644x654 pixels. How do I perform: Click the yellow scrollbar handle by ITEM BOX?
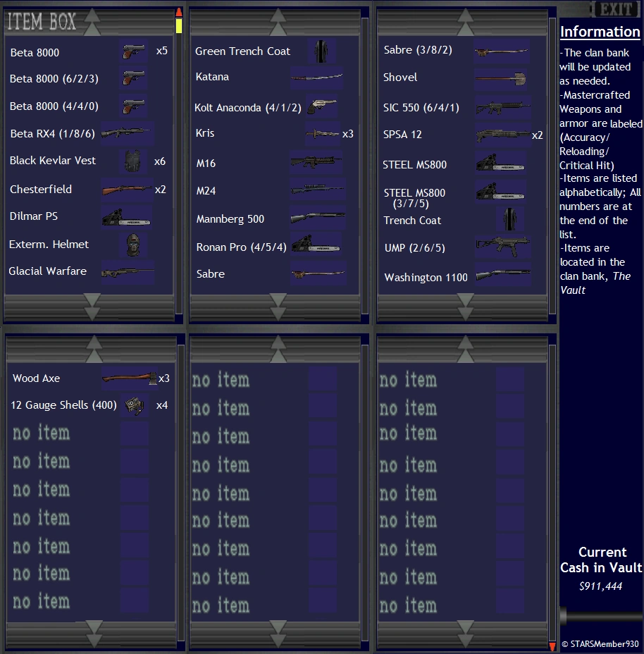point(179,26)
